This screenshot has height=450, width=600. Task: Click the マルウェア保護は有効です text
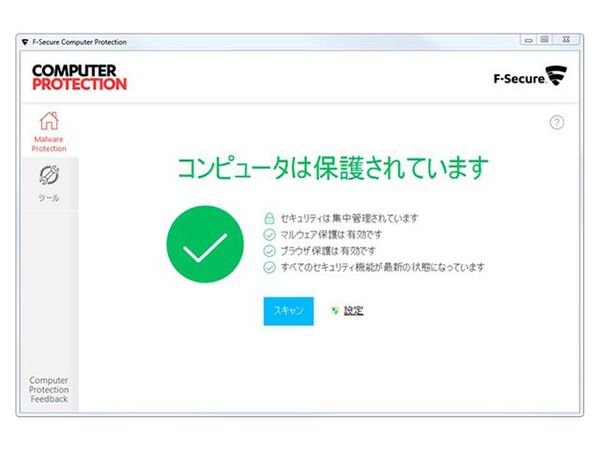pos(331,235)
